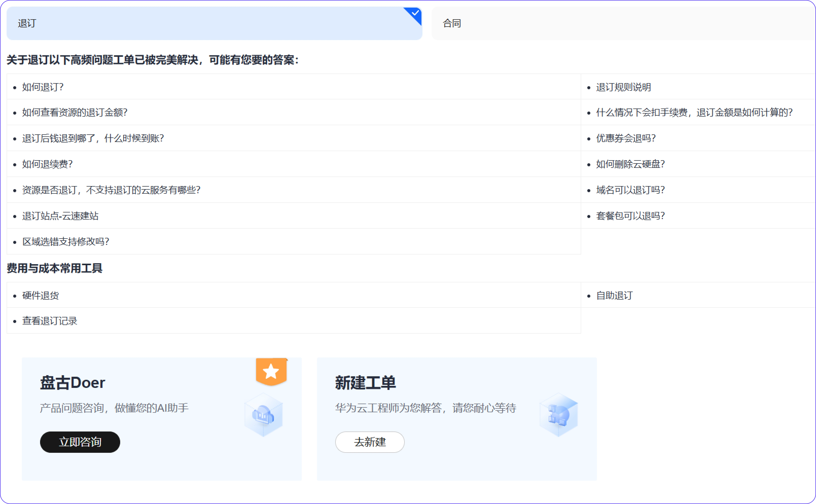The height and width of the screenshot is (504, 816).
Task: Open 区域选错支持修改吗? question
Action: (66, 241)
